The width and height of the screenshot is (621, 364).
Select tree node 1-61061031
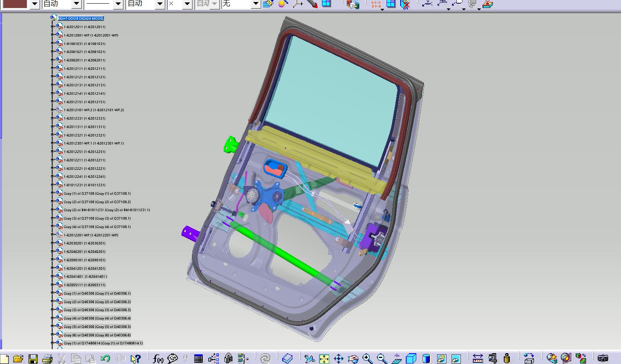(x=85, y=44)
